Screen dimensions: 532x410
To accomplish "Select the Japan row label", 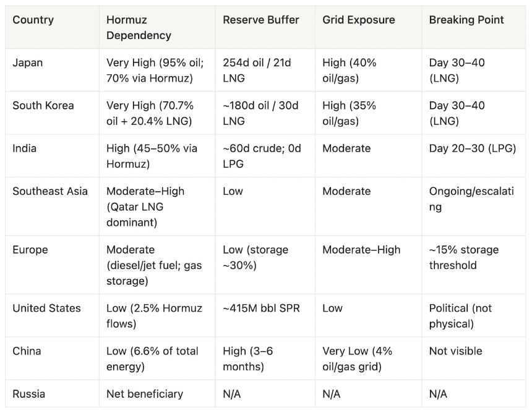I will (x=27, y=62).
